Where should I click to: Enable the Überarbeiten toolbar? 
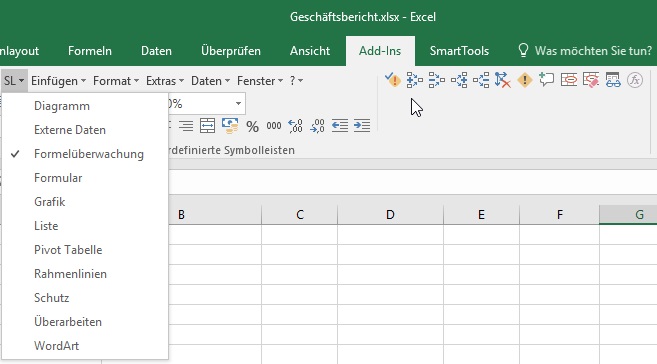click(85, 322)
